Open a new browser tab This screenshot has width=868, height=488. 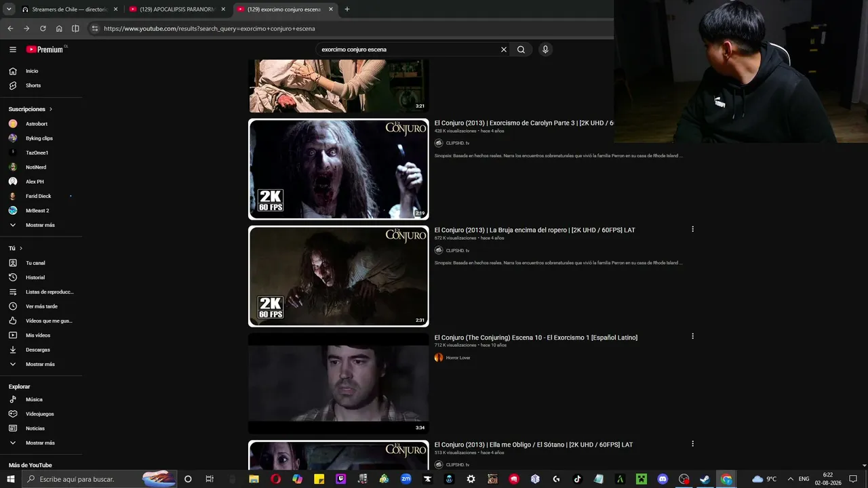347,9
